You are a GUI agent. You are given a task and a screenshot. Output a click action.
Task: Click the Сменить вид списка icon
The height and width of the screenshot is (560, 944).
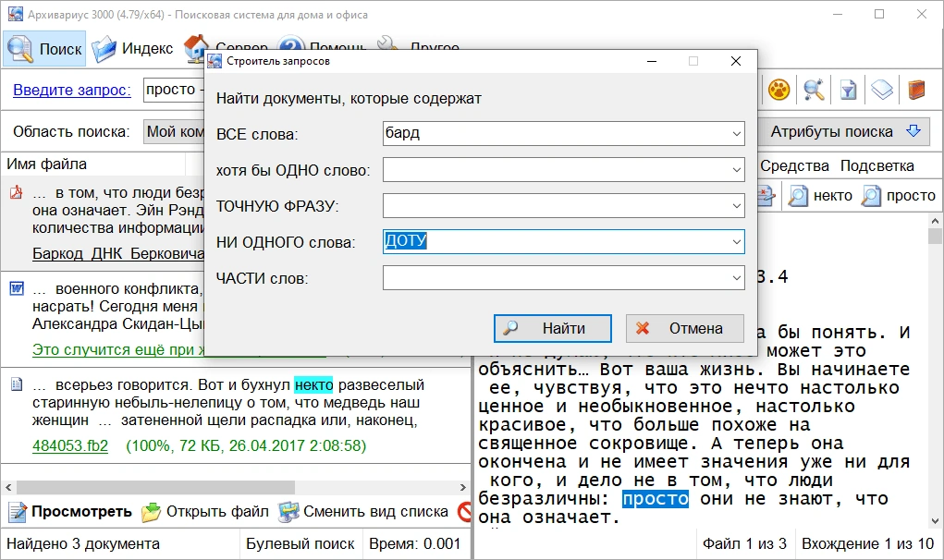pyautogui.click(x=288, y=512)
